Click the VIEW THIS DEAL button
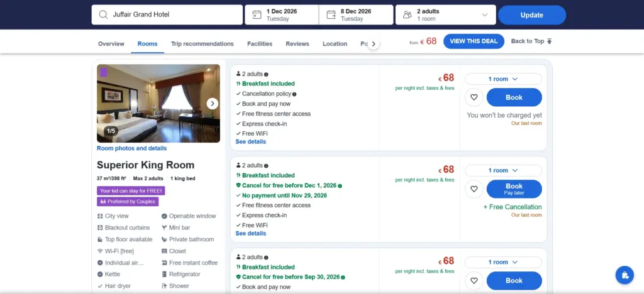 [474, 41]
